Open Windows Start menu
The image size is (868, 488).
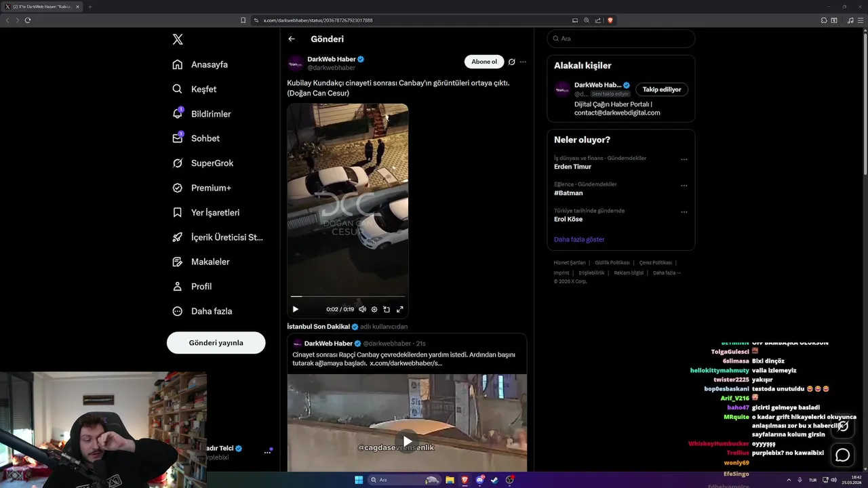click(359, 480)
